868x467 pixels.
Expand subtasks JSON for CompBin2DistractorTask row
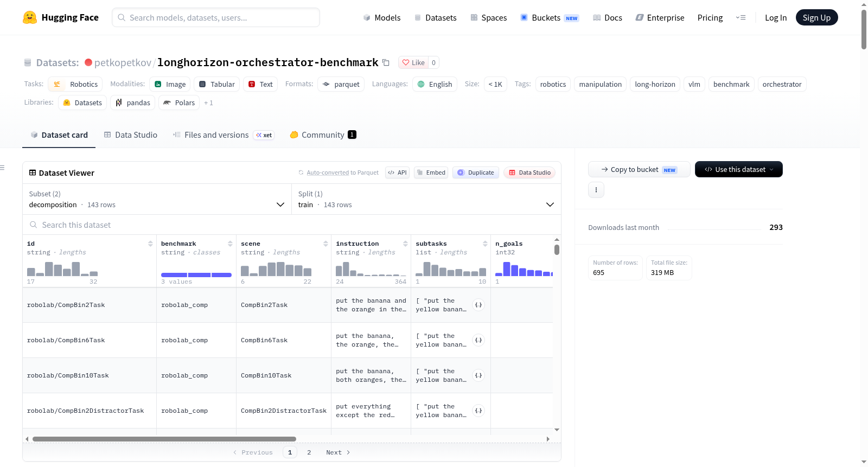[x=478, y=411]
